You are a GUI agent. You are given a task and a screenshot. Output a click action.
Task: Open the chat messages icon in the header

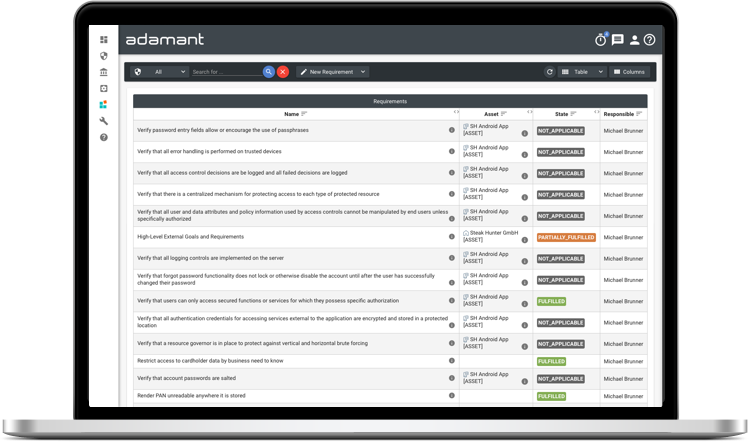(x=618, y=40)
